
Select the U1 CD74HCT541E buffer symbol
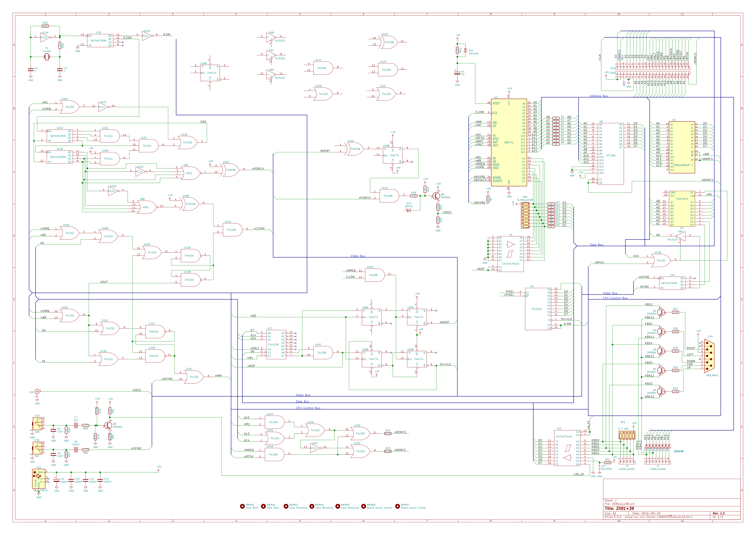[x=510, y=254]
